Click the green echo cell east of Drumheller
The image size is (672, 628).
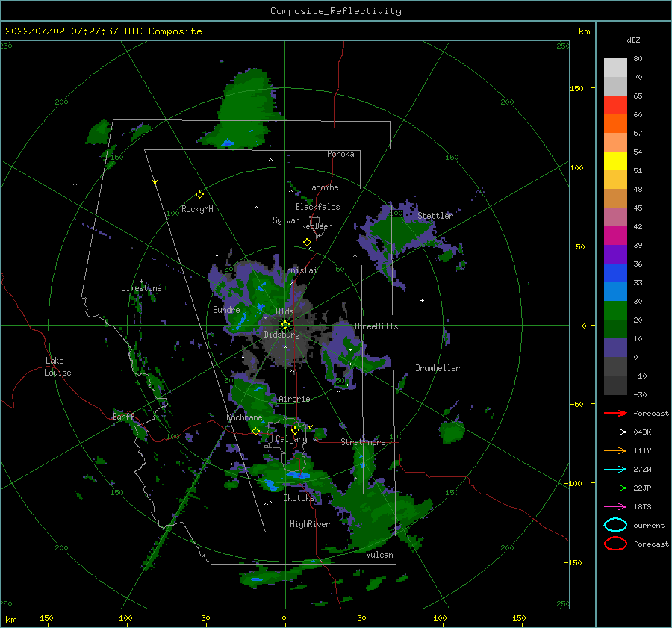452,431
